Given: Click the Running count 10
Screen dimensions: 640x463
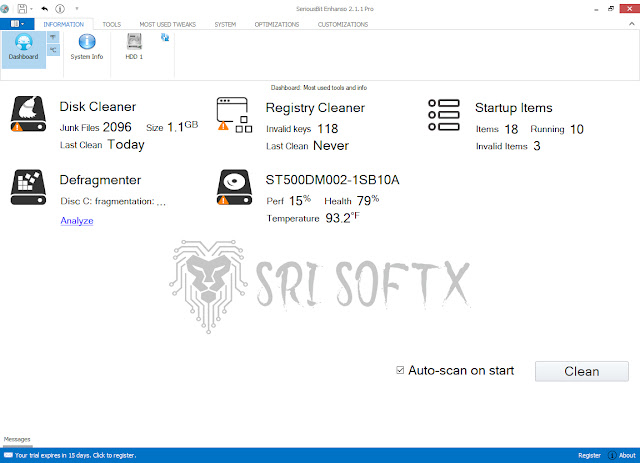Looking at the screenshot, I should (577, 129).
